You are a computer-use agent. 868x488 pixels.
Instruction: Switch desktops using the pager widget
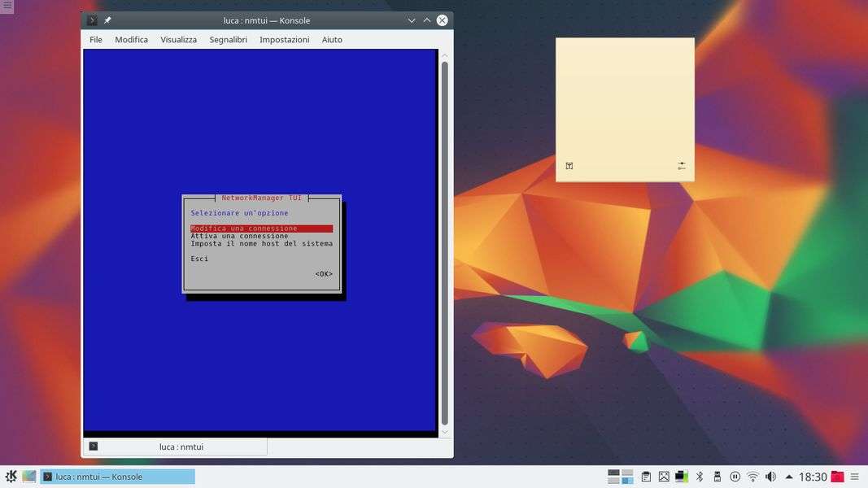pos(621,477)
